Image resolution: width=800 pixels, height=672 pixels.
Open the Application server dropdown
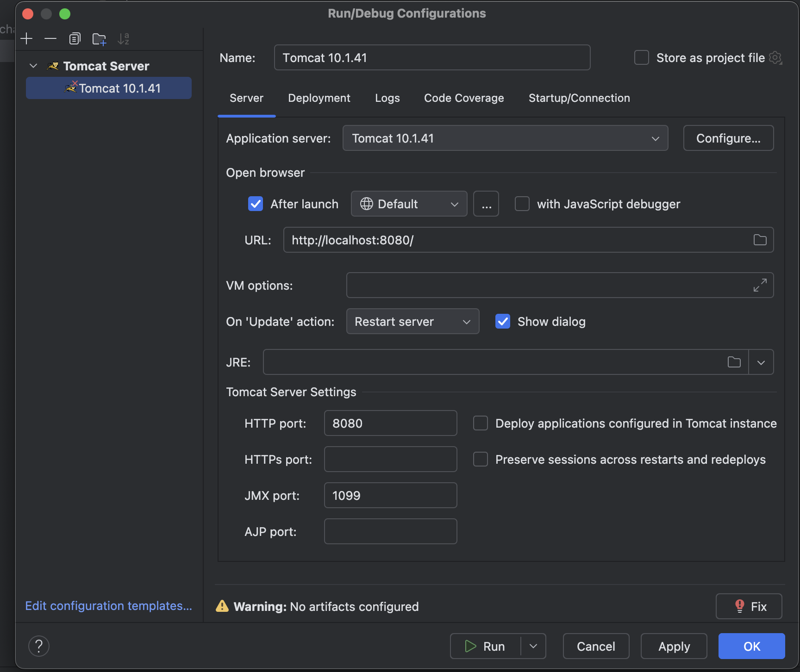tap(505, 138)
